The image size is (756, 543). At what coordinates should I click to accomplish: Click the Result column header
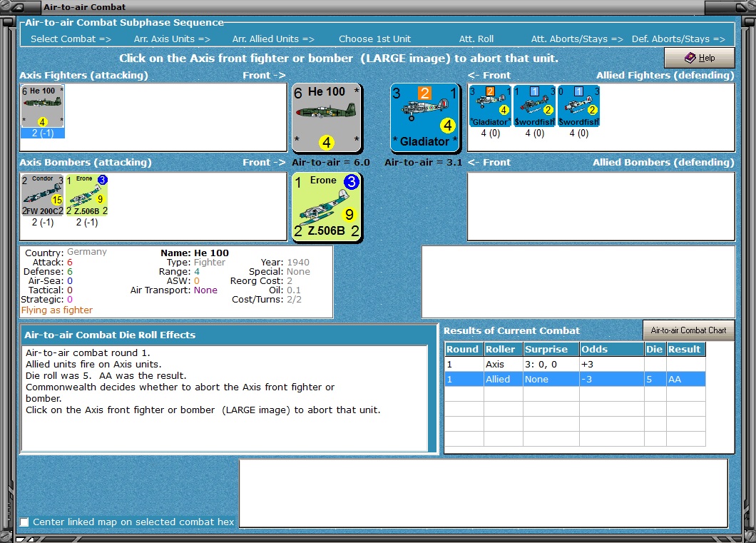click(x=685, y=349)
